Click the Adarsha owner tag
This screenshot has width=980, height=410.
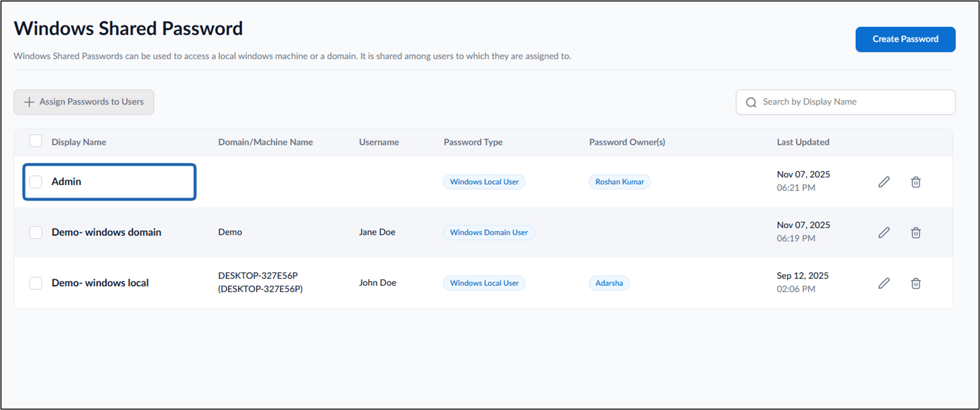[609, 283]
